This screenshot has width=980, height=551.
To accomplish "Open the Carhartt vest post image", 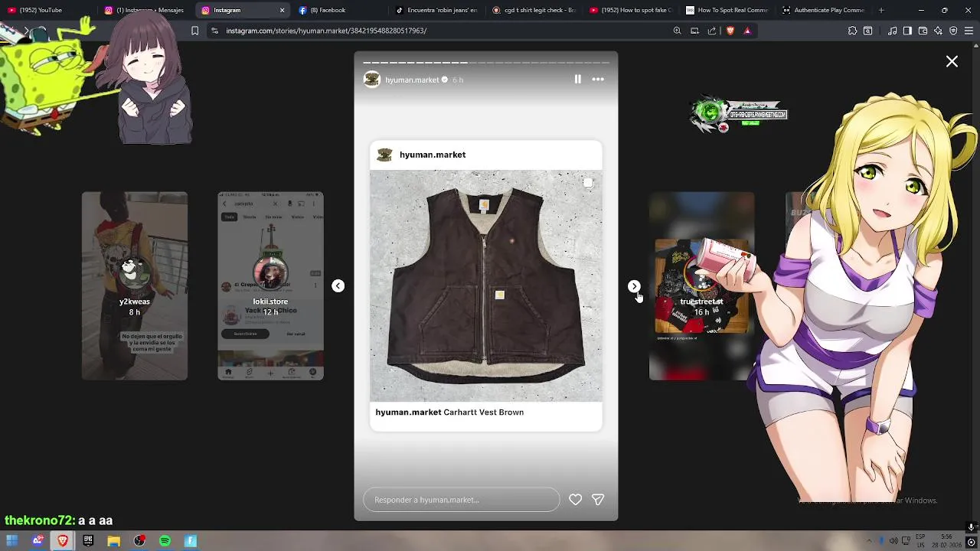I will [486, 285].
